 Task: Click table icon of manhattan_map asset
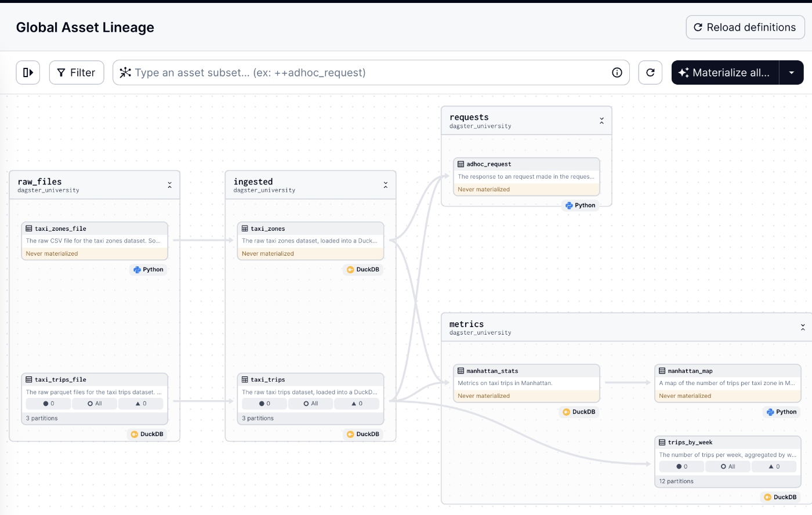pyautogui.click(x=662, y=371)
